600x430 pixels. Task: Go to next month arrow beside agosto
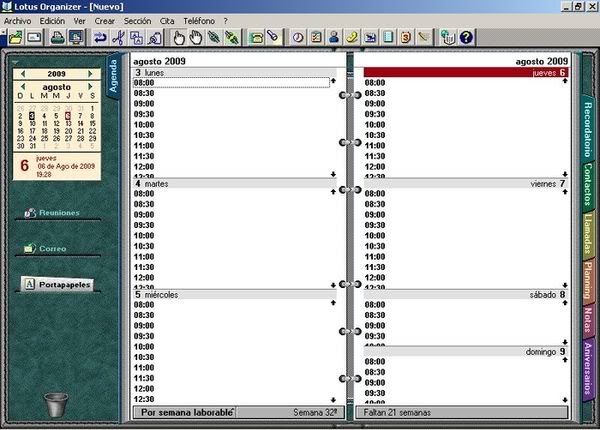90,86
